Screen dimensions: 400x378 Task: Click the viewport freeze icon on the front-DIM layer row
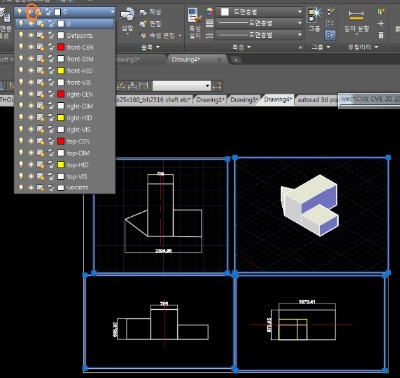41,59
